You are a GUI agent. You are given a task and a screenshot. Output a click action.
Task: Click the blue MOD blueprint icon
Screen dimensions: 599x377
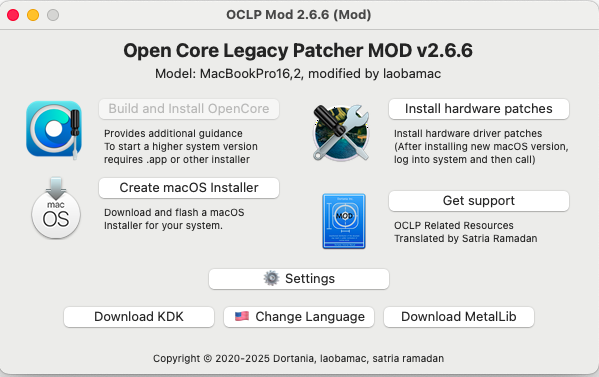pyautogui.click(x=344, y=221)
